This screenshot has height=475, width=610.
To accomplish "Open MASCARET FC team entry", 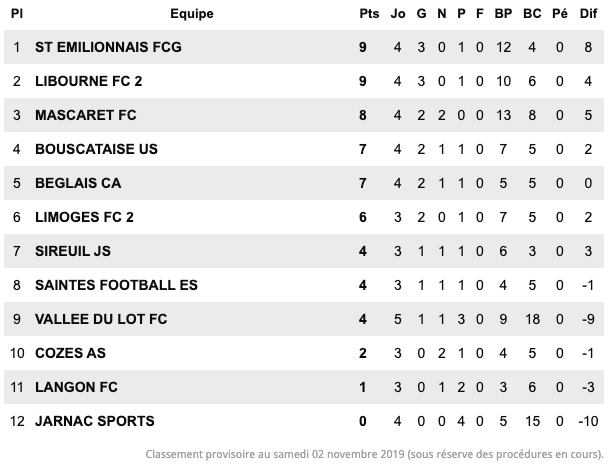I will 86,115.
